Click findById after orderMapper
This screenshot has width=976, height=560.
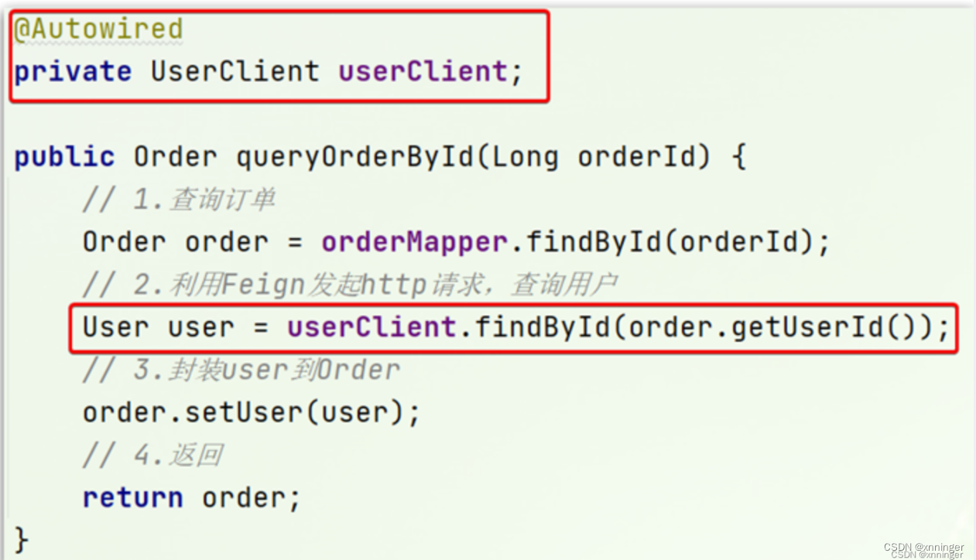click(x=593, y=242)
